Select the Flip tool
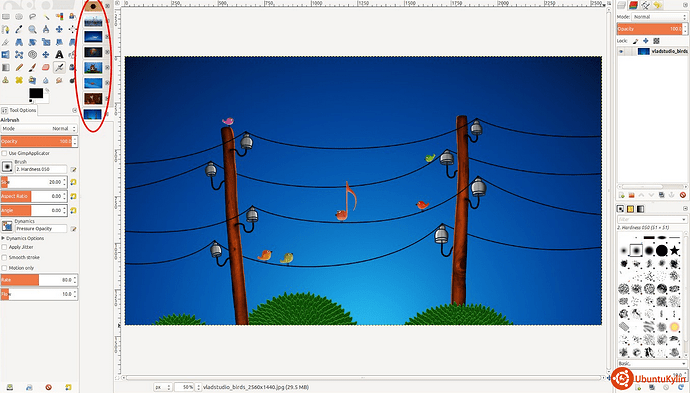 click(6, 55)
